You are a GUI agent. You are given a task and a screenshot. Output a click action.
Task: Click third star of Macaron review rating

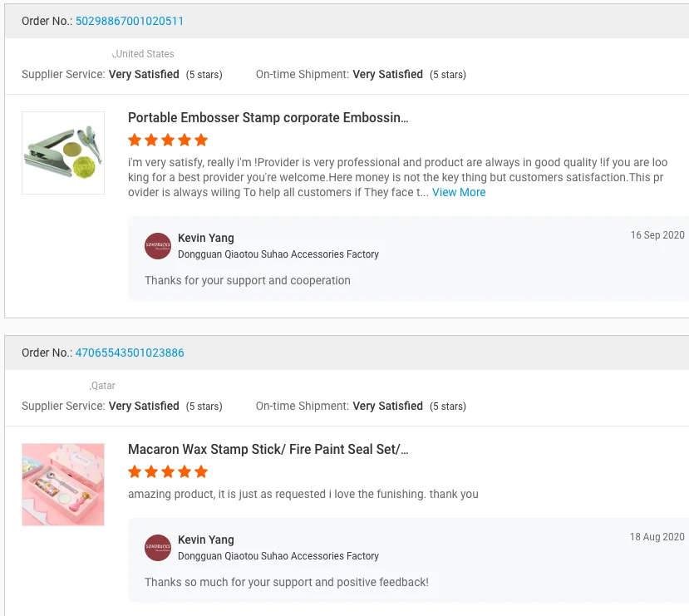pyautogui.click(x=168, y=472)
